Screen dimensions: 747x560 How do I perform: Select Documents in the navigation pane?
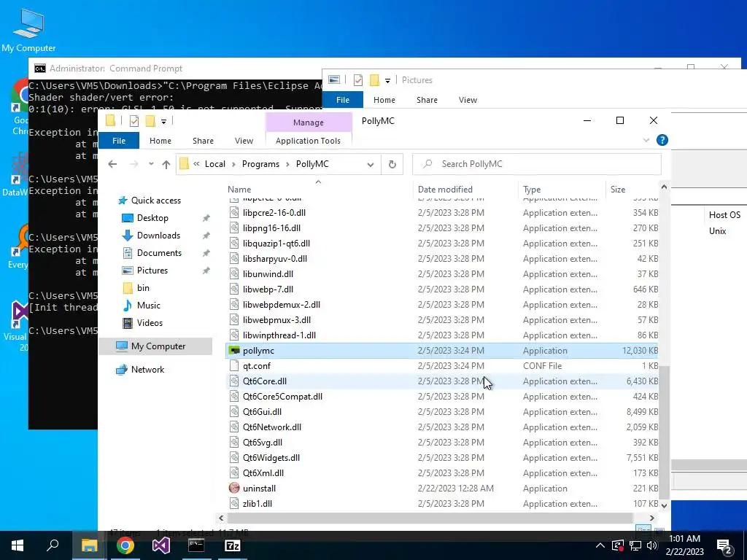click(x=159, y=253)
